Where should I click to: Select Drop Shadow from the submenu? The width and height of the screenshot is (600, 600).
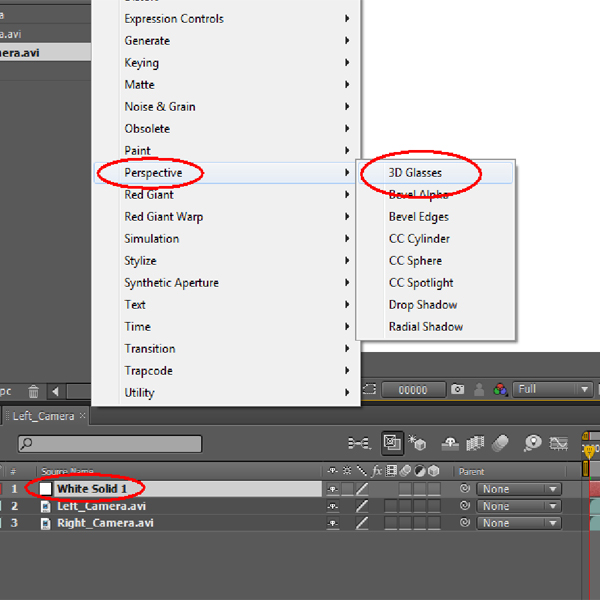coord(422,305)
